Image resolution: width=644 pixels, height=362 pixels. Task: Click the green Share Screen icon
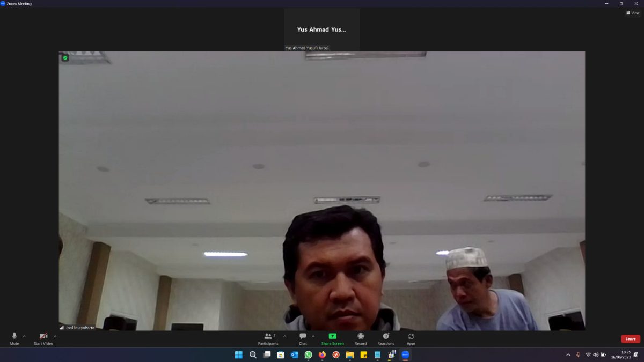pos(332,336)
